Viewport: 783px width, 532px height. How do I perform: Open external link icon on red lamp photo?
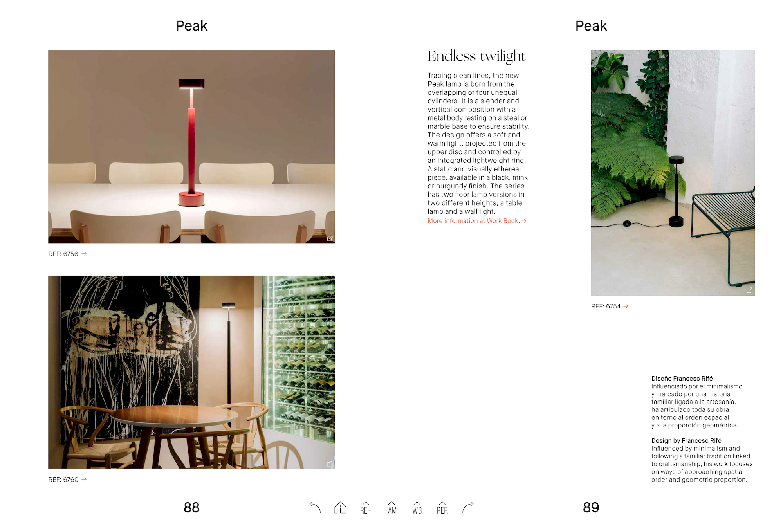coord(330,238)
